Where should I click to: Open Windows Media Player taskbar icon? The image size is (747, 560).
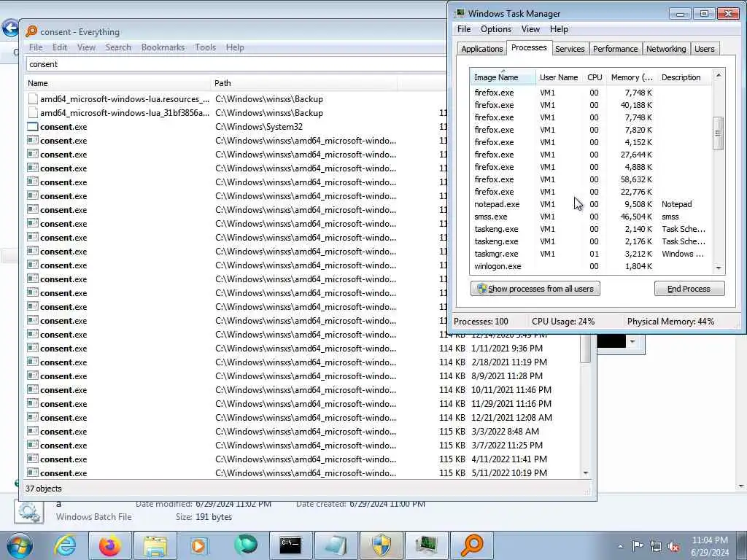point(199,545)
